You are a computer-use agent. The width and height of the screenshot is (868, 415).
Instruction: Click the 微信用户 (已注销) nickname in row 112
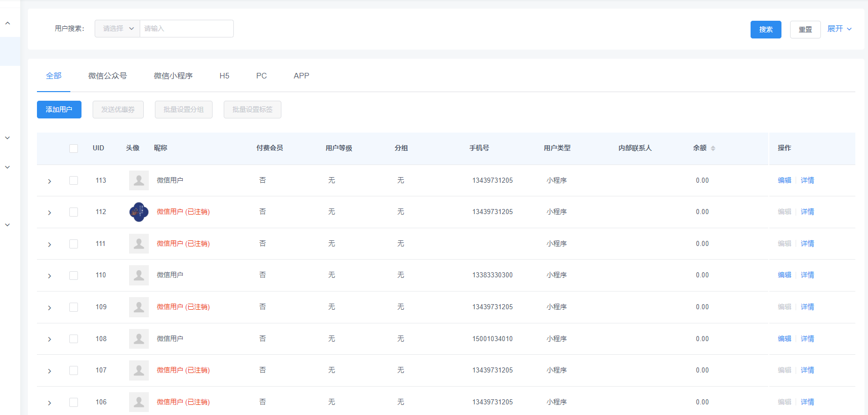pos(183,212)
